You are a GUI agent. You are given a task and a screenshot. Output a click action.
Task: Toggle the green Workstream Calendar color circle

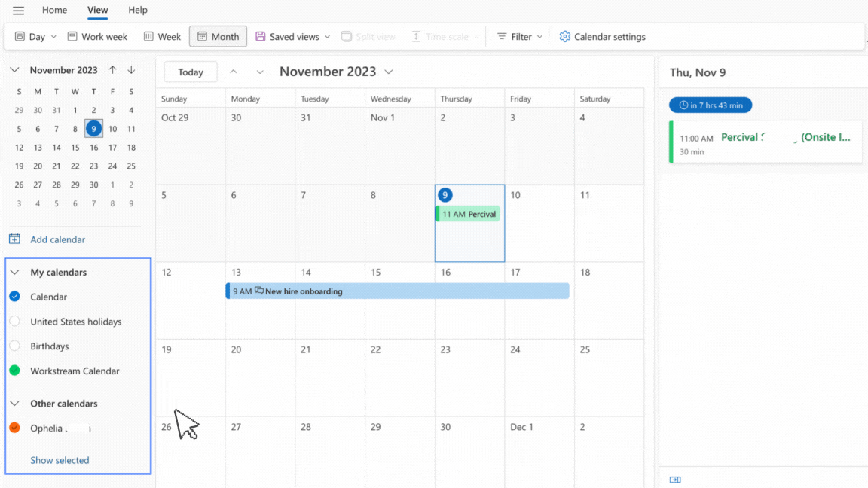tap(14, 371)
